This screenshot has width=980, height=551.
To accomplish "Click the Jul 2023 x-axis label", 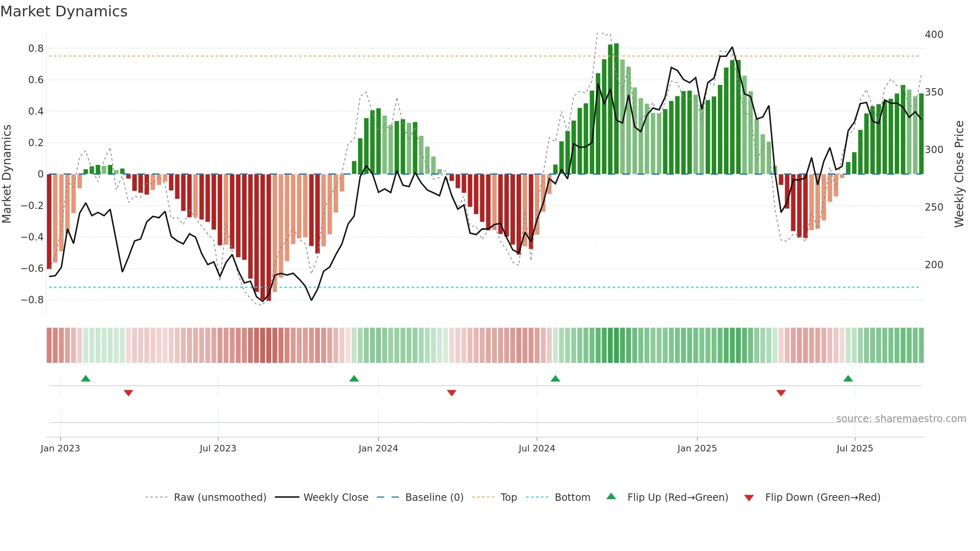I will (218, 448).
